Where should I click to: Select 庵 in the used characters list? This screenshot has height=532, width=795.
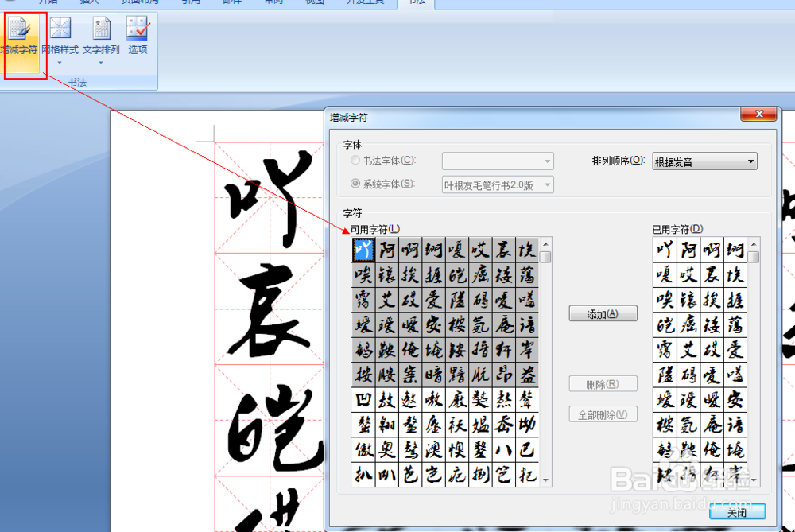tap(712, 425)
